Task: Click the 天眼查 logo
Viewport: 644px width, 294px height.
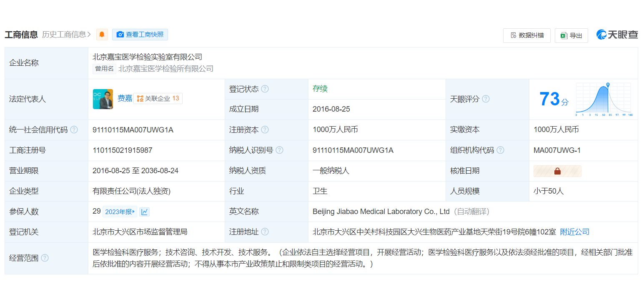Action: (x=617, y=35)
